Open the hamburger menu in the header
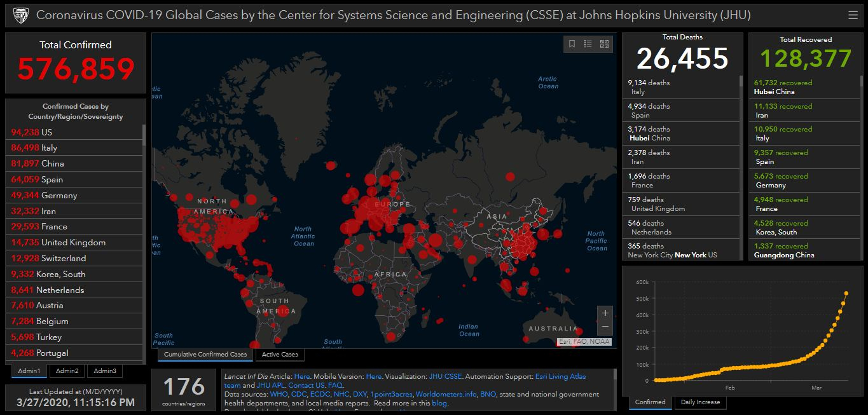 tap(852, 15)
